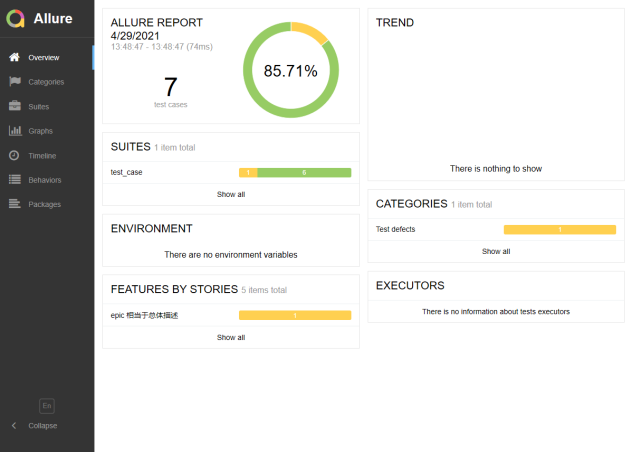Click the 7 test cases count

(170, 92)
